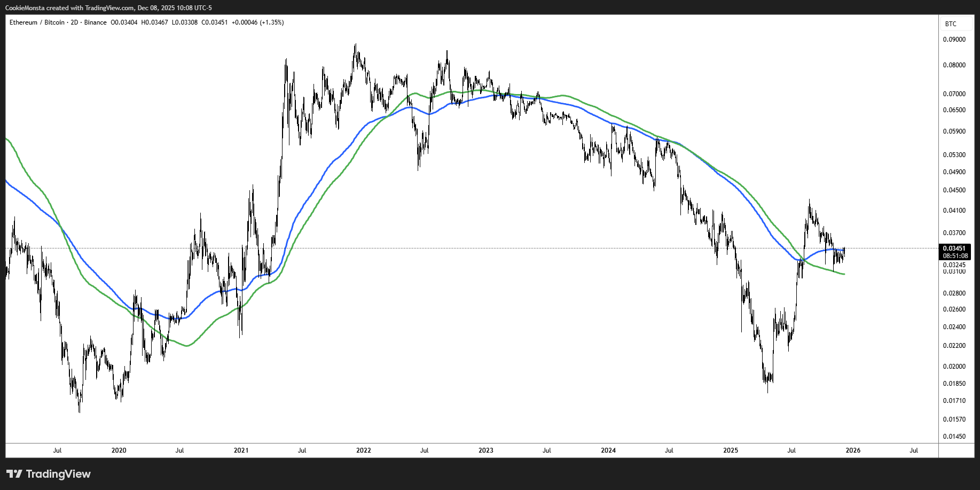980x490 pixels.
Task: Click the close value C0.03451 in header
Action: tap(214, 22)
